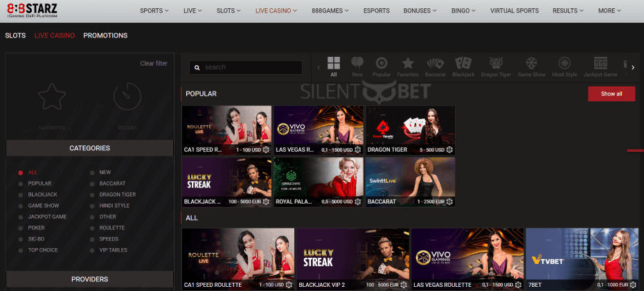Click settings icon on popular Blackjack ... card

click(266, 202)
